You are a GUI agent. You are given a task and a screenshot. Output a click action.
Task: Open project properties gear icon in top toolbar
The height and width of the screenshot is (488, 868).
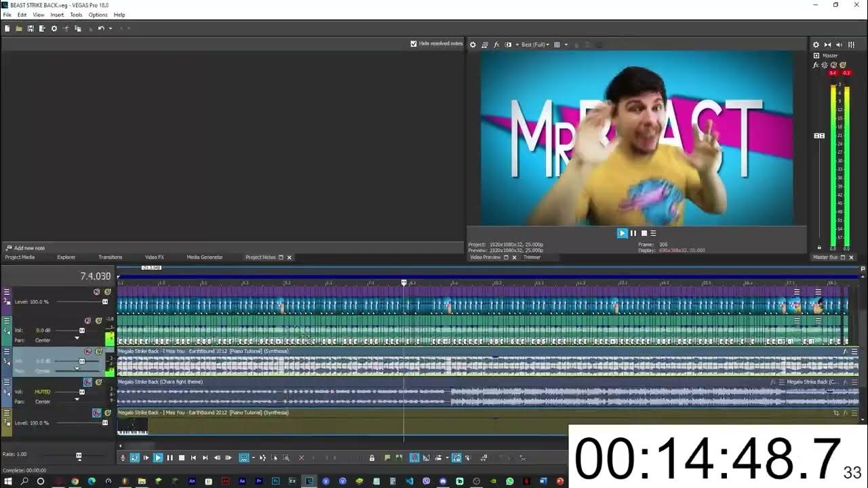(54, 28)
